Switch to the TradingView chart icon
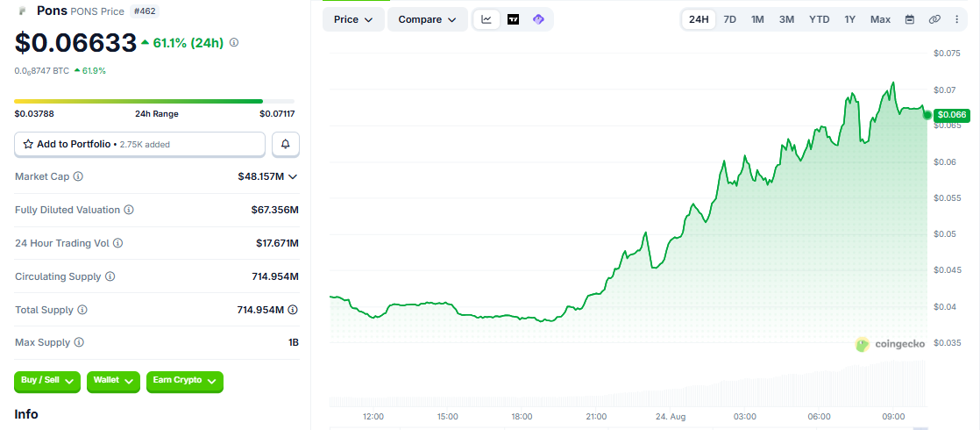 pos(513,19)
